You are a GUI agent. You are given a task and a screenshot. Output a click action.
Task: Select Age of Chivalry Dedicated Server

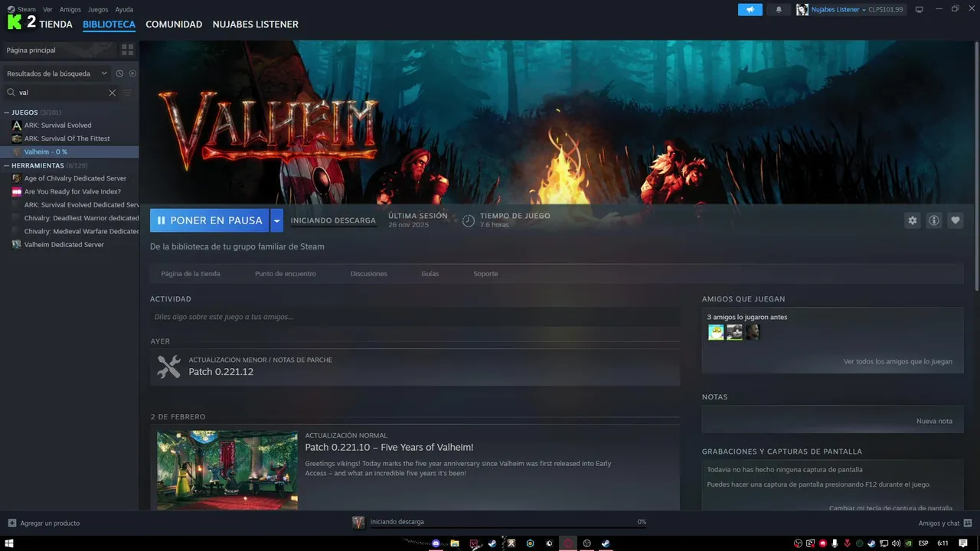(69, 178)
